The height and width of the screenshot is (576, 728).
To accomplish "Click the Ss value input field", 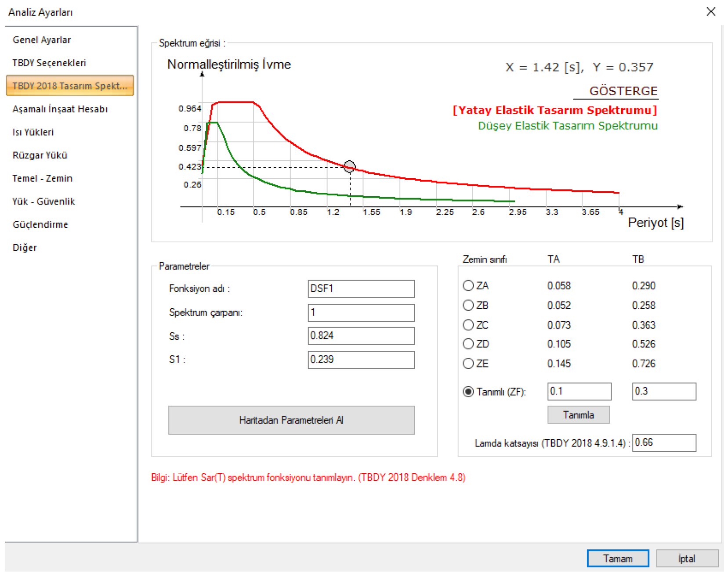I will (361, 336).
